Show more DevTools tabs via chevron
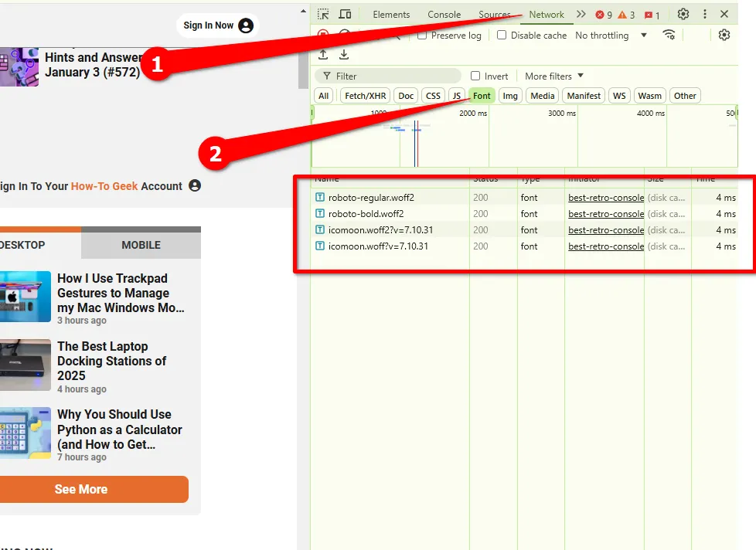The image size is (756, 550). [581, 14]
